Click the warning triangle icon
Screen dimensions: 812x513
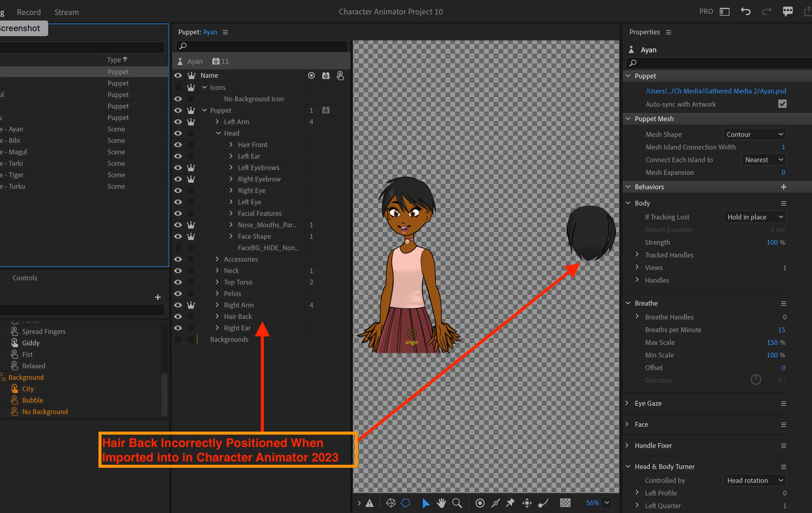tap(370, 503)
